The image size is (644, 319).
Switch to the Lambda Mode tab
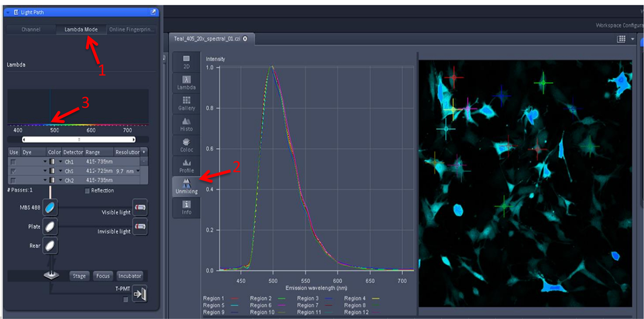81,30
